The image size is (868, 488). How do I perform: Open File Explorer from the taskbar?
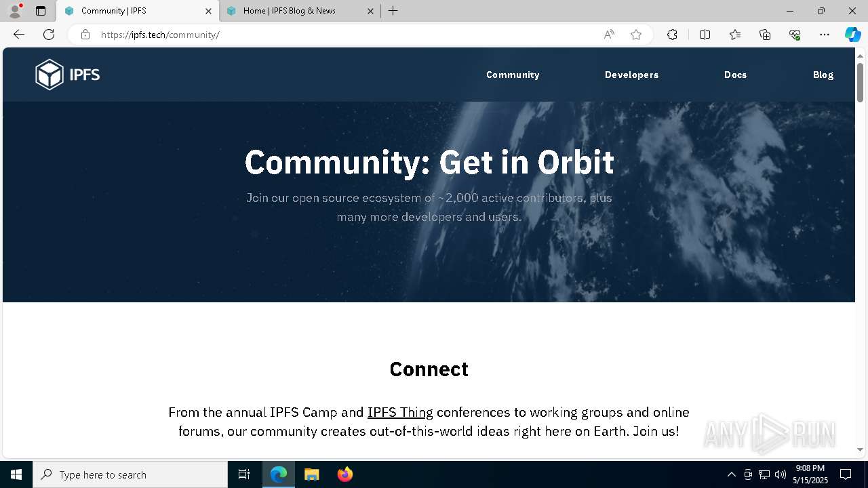(312, 474)
